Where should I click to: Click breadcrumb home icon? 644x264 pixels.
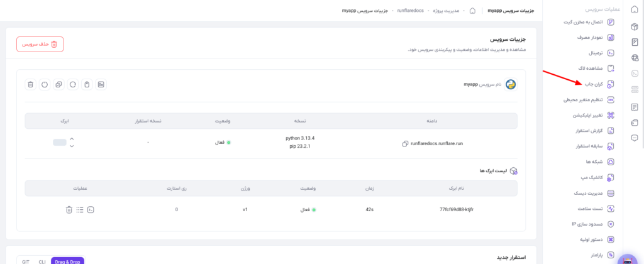[473, 11]
